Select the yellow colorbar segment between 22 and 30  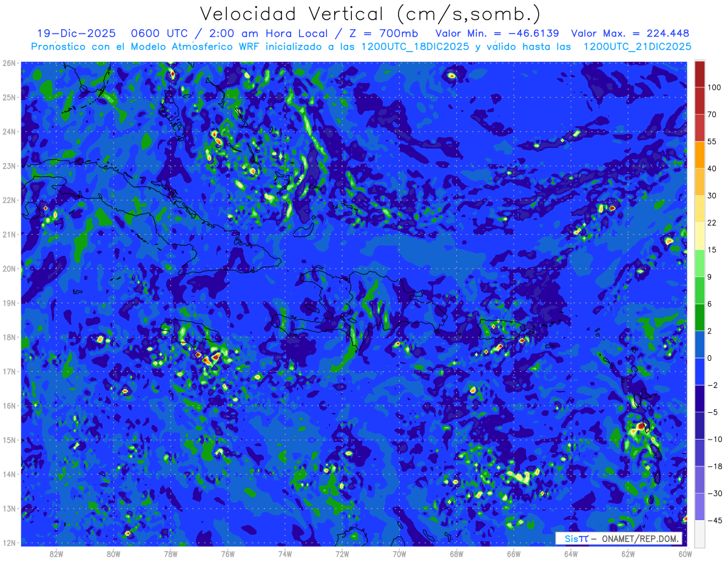[x=699, y=209]
